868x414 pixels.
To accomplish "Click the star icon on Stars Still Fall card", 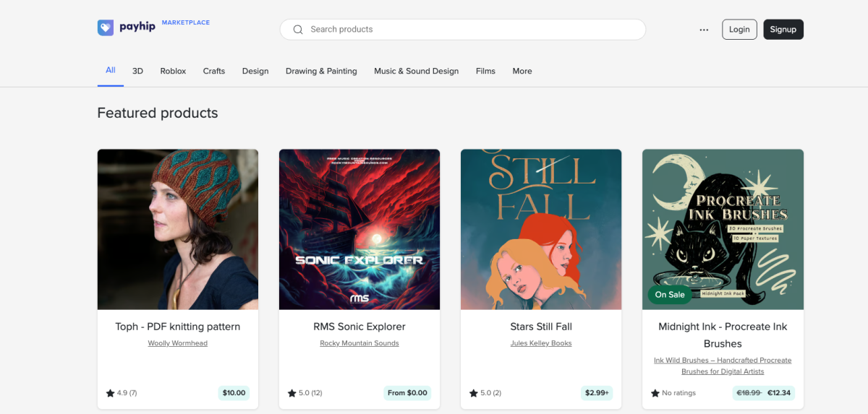I will [x=473, y=393].
